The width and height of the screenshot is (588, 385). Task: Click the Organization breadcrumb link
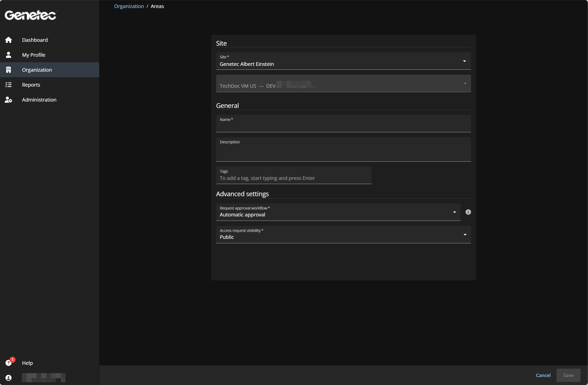pos(129,6)
